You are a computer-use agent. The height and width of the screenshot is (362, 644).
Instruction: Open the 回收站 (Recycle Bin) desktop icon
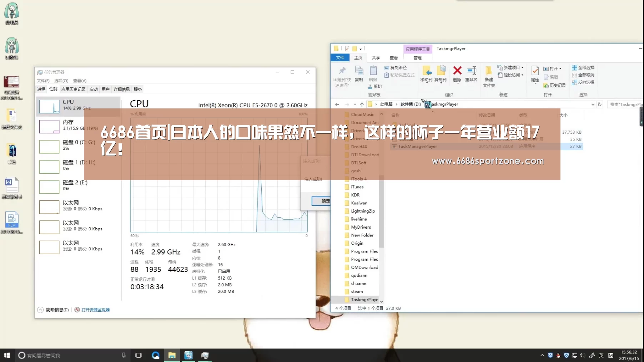pyautogui.click(x=12, y=48)
